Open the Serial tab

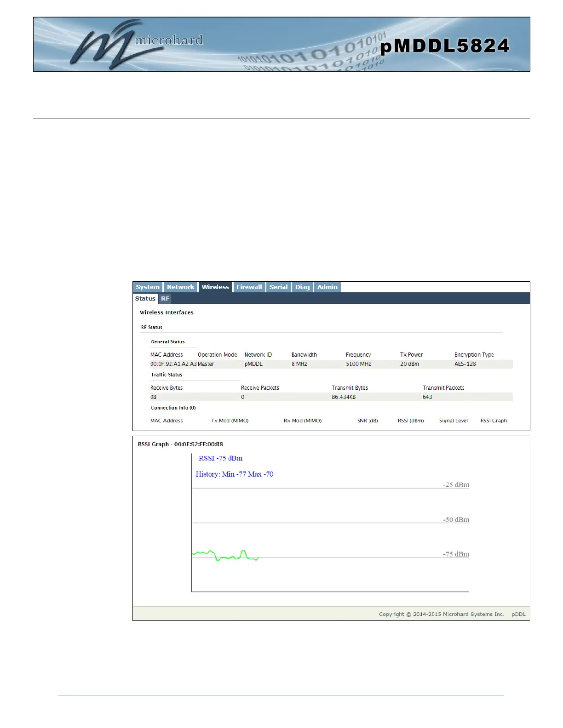(278, 287)
